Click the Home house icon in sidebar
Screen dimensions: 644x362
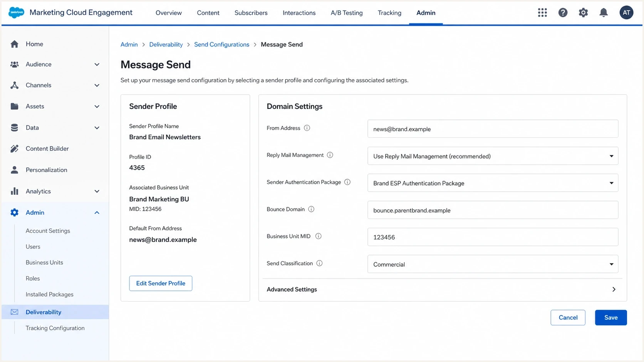coord(15,44)
